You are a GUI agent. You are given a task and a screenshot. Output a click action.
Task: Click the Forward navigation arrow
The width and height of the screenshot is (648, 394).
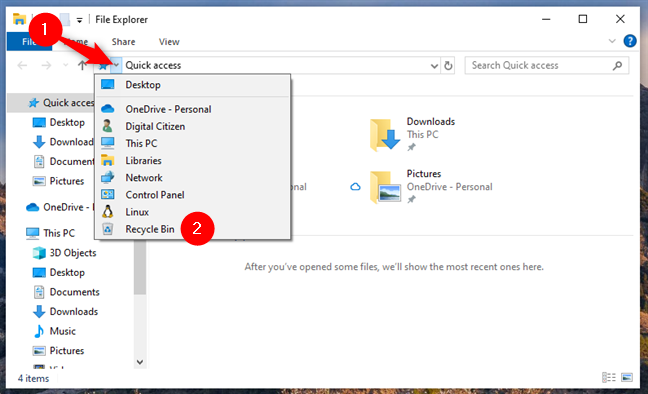point(46,65)
